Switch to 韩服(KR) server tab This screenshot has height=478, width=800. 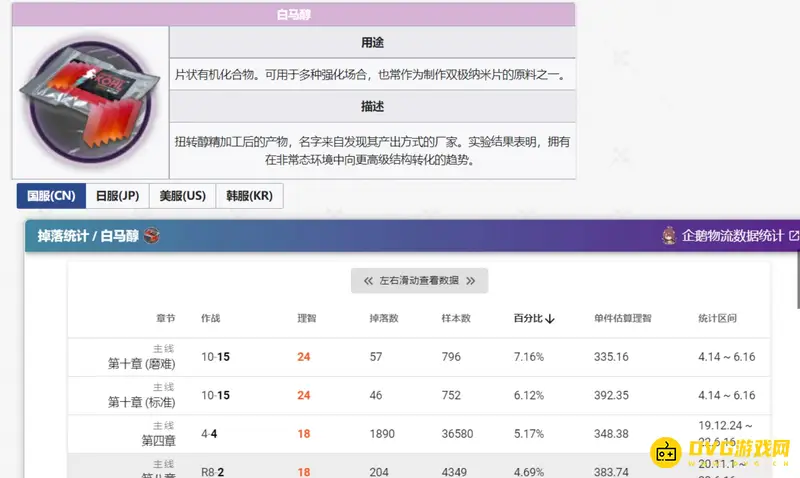[249, 196]
